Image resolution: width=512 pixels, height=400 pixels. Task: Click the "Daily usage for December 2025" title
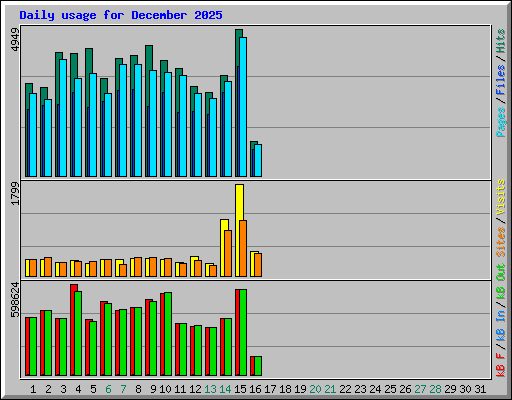(121, 15)
